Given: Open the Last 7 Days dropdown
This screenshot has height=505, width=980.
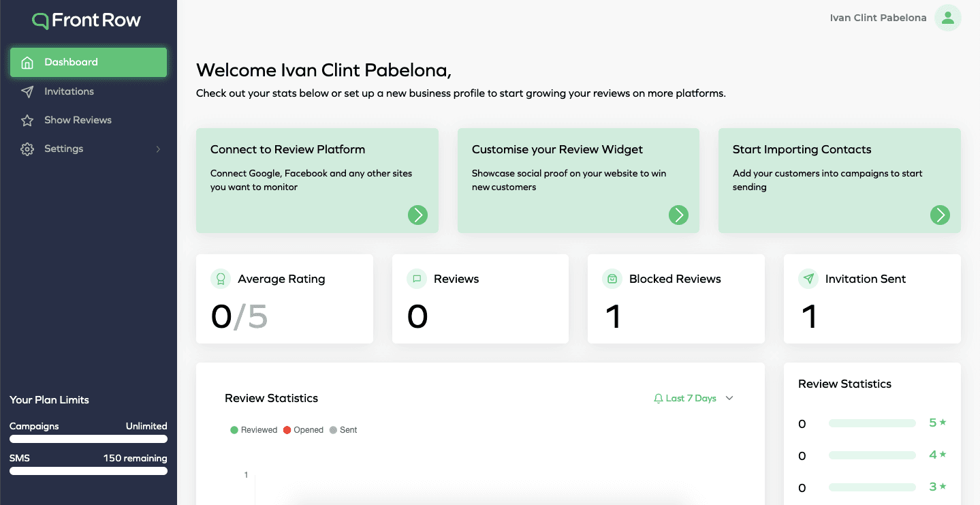Looking at the screenshot, I should (693, 397).
